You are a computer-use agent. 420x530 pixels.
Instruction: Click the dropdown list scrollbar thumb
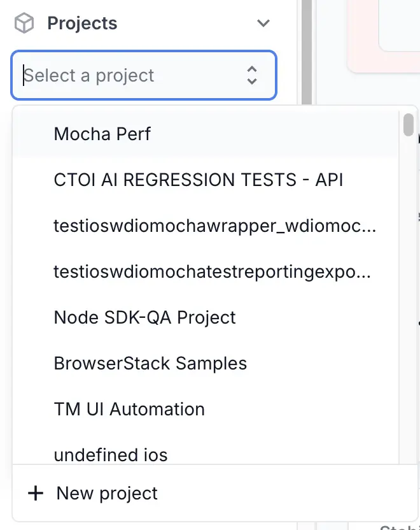click(408, 125)
